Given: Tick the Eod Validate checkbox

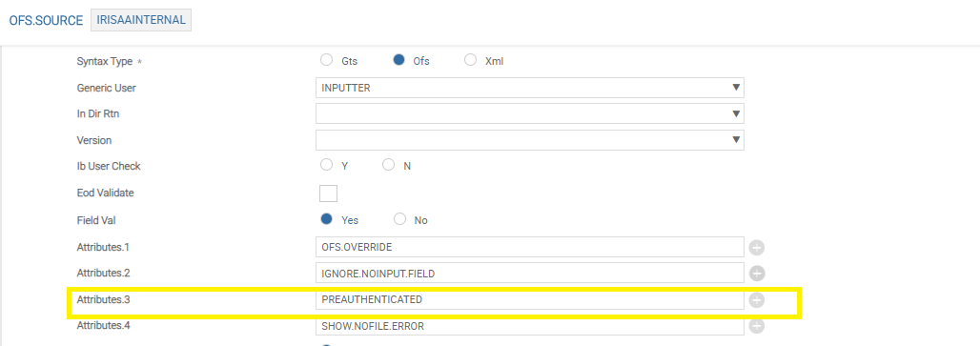Looking at the screenshot, I should [328, 193].
